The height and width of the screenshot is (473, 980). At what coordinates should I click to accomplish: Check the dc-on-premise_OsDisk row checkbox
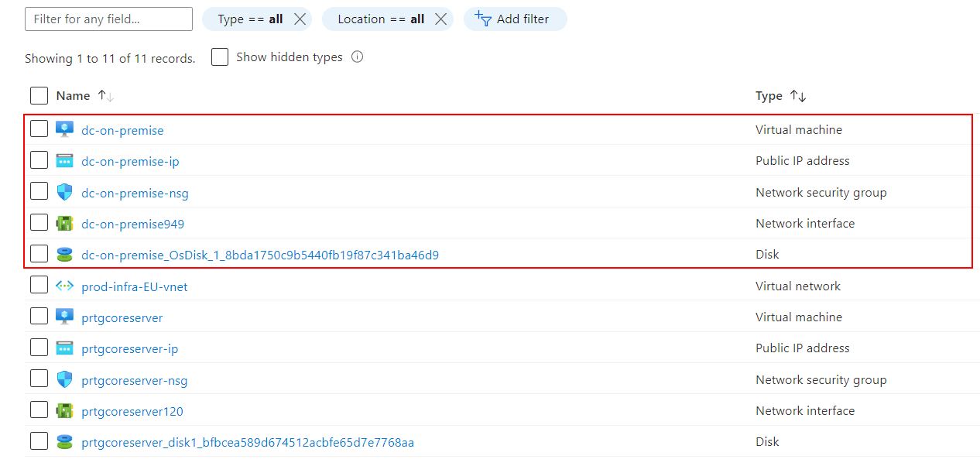[x=39, y=254]
